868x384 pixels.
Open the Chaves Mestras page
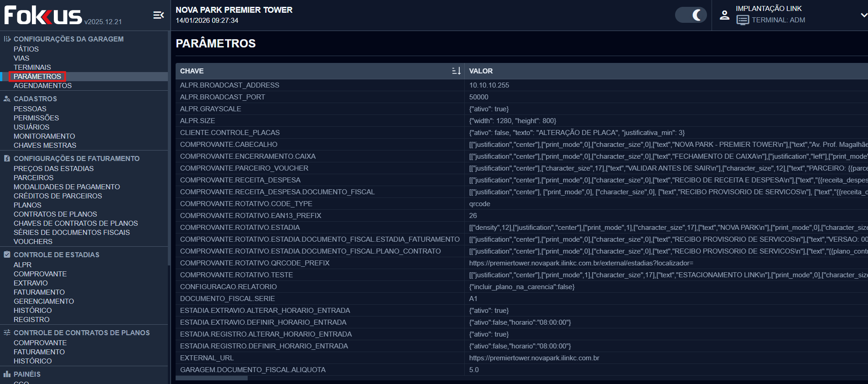point(45,145)
